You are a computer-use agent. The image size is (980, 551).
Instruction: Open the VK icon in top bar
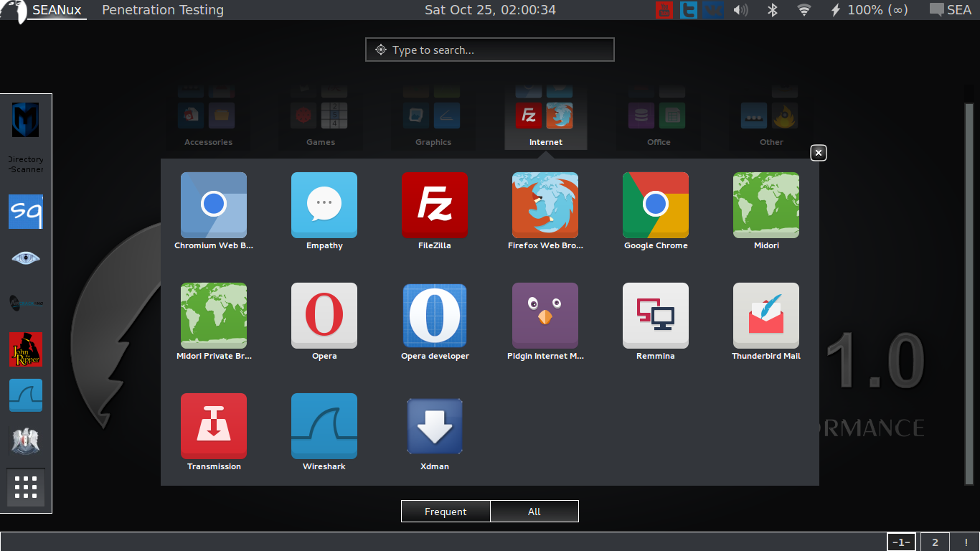713,10
